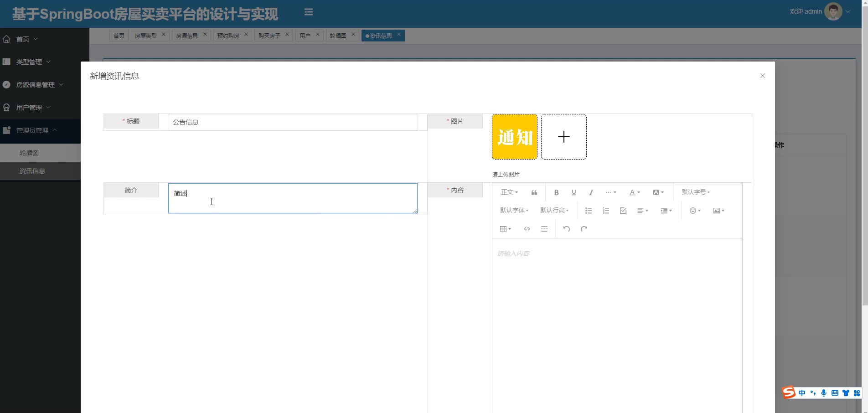Image resolution: width=868 pixels, height=413 pixels.
Task: Apply underline formatting in editor
Action: pyautogui.click(x=573, y=192)
